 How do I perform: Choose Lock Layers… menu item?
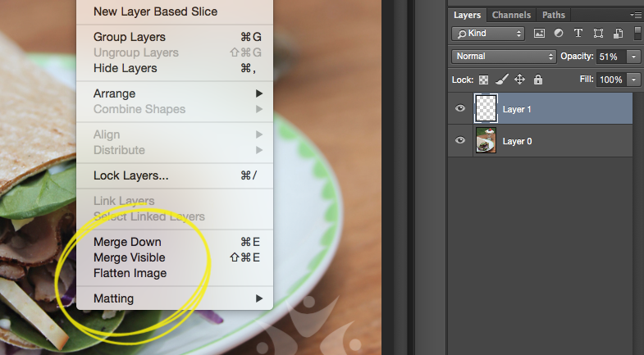click(175, 175)
